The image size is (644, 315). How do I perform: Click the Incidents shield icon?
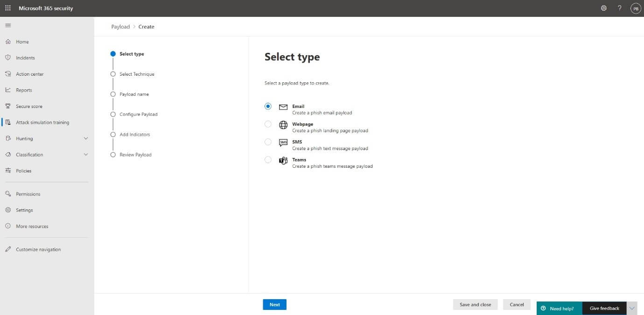[x=8, y=58]
